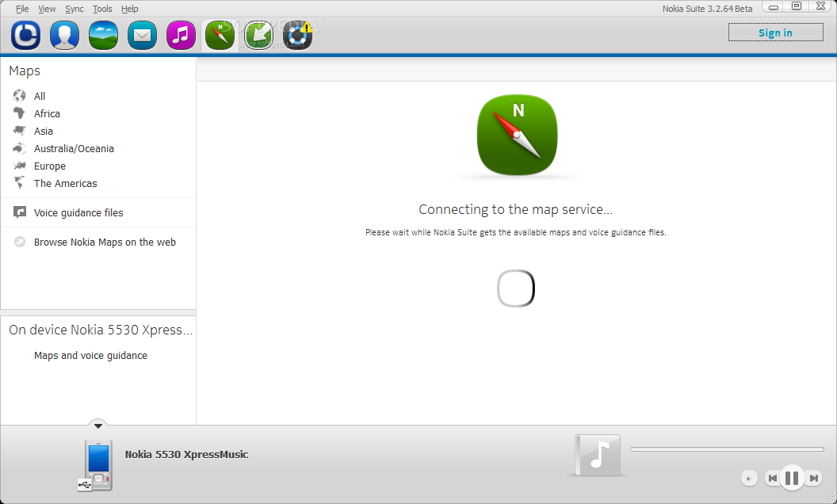
Task: Open the View menu
Action: point(47,9)
